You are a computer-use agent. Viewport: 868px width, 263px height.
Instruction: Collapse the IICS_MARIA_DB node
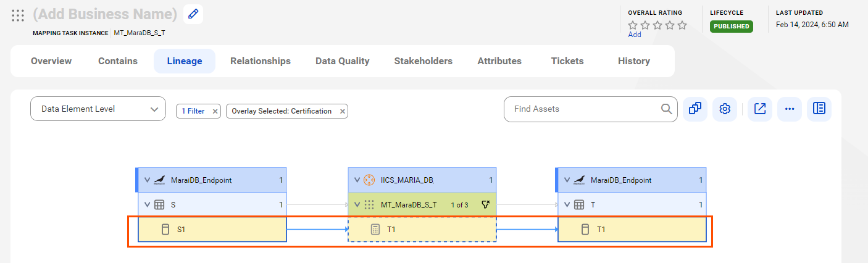[357, 180]
